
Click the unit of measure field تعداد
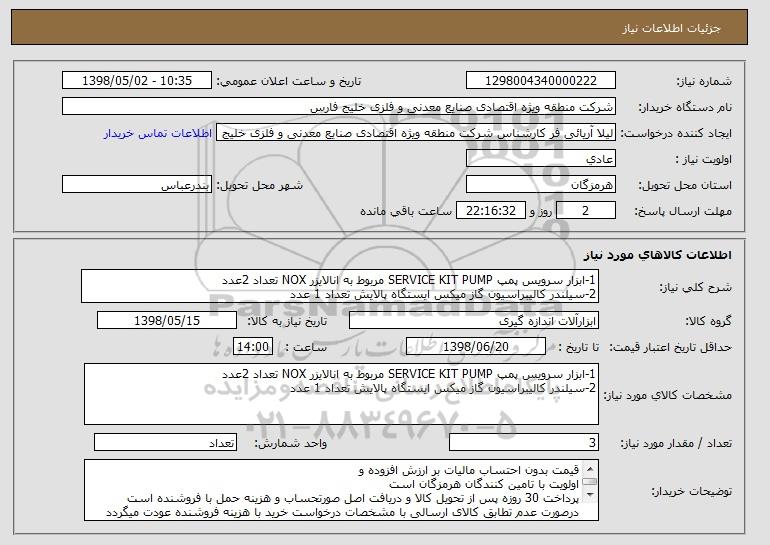pyautogui.click(x=165, y=442)
